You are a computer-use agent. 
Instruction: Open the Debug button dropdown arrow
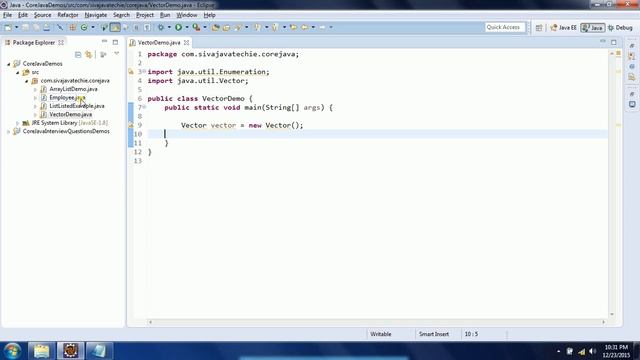[x=169, y=27]
